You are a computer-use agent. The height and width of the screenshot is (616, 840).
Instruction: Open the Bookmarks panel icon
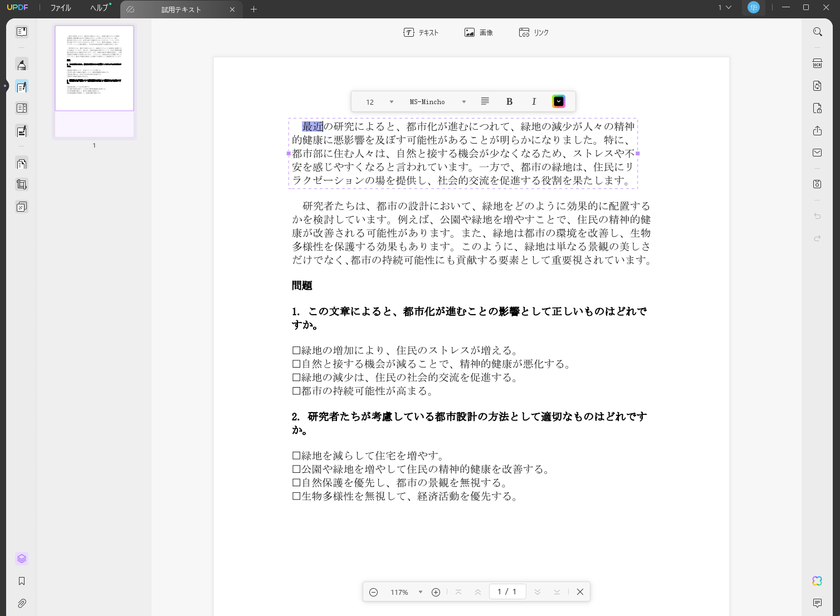point(22,581)
